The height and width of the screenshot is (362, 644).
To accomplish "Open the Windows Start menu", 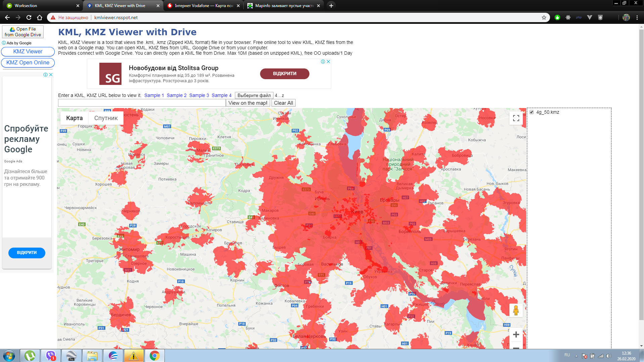I will coord(9,356).
